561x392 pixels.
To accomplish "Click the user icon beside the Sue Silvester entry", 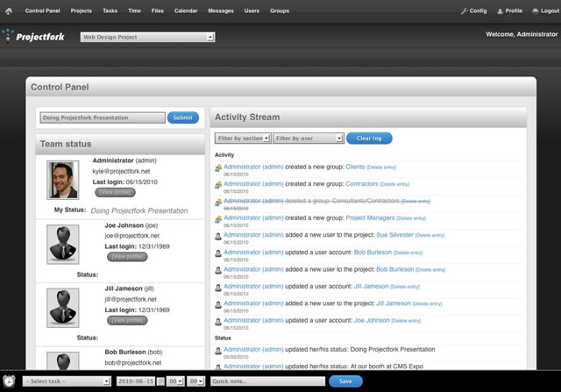I will click(218, 235).
